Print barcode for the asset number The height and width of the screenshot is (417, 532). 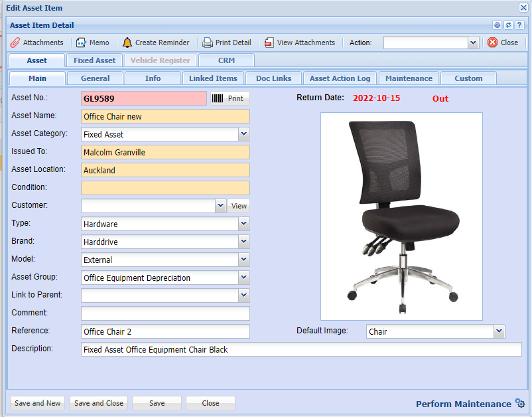click(230, 98)
